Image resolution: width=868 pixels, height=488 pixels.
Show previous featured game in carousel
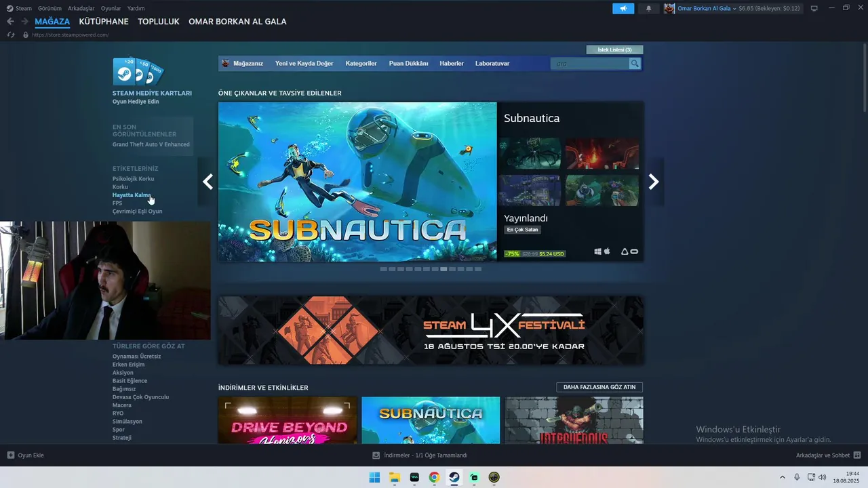(208, 182)
